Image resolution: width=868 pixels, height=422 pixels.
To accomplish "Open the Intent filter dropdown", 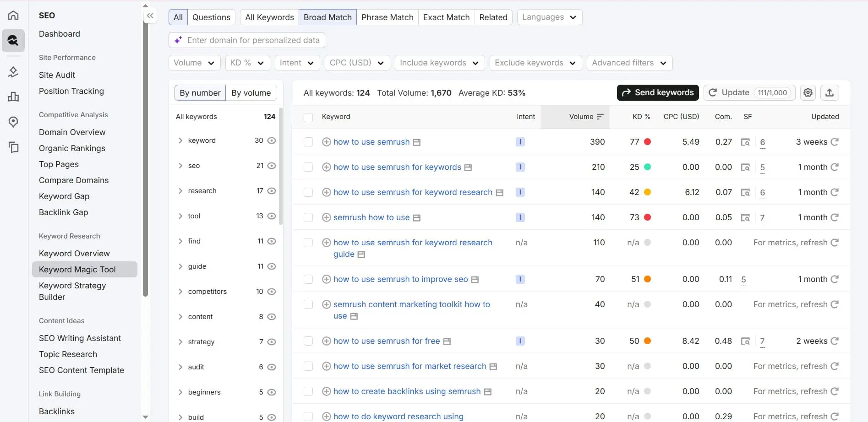I will (x=297, y=63).
